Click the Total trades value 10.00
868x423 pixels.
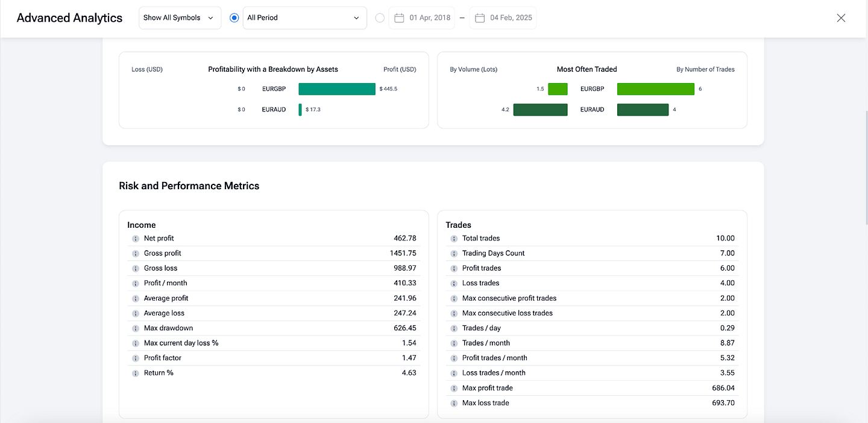[x=726, y=239]
